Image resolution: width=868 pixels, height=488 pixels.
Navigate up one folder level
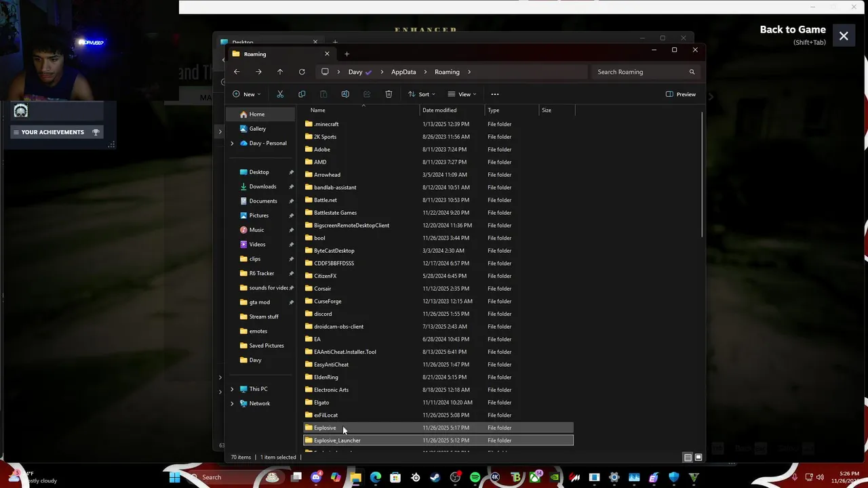click(280, 72)
